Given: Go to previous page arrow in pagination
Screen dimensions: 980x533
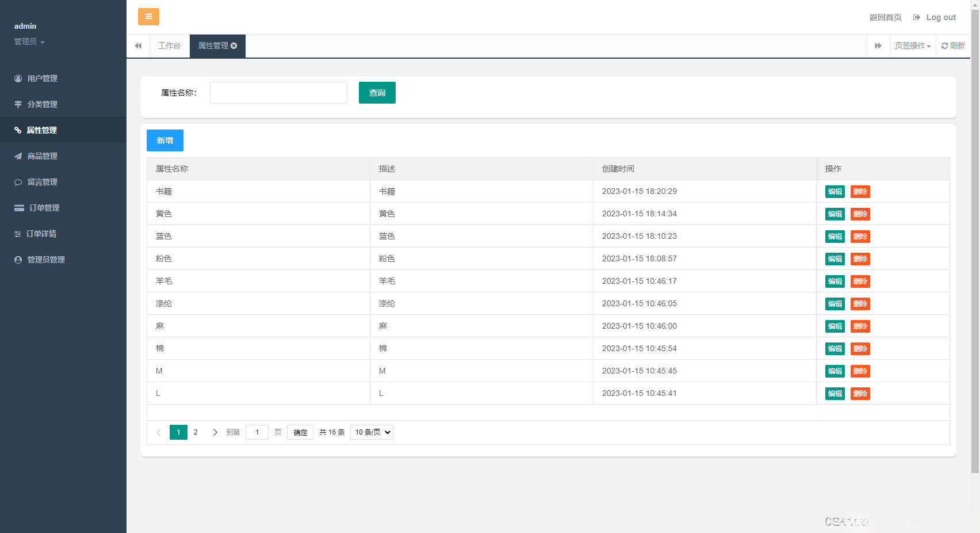Looking at the screenshot, I should (159, 432).
